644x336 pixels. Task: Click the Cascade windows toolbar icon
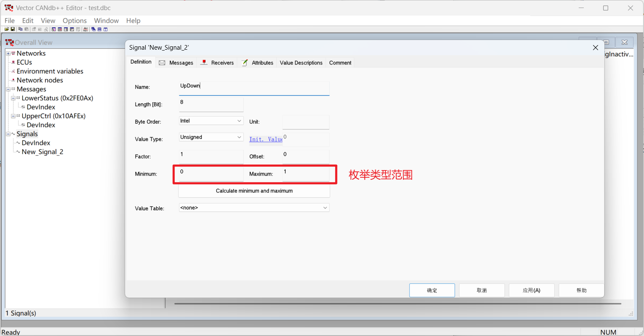pyautogui.click(x=93, y=29)
